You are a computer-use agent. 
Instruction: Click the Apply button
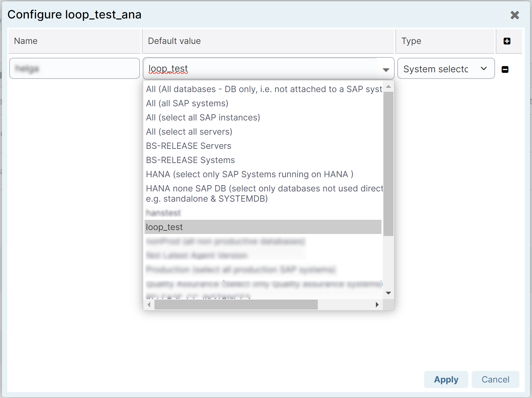[x=446, y=380]
